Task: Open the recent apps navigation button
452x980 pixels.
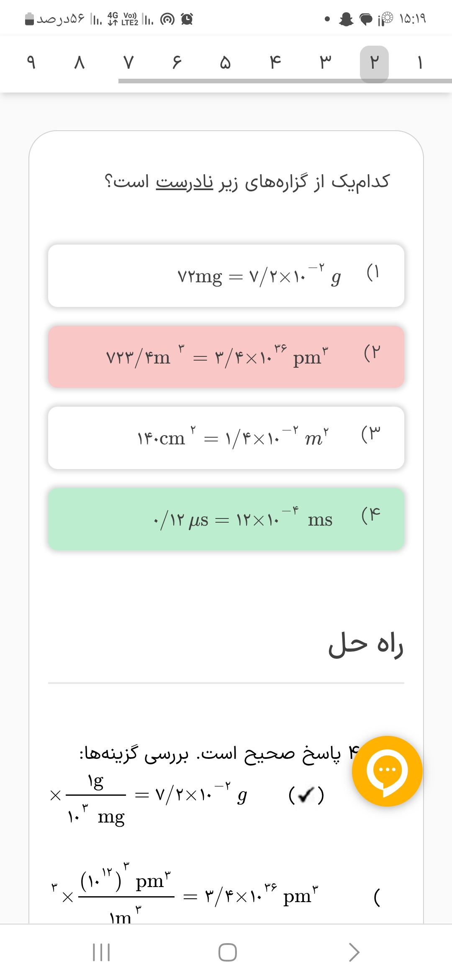Action: click(101, 952)
